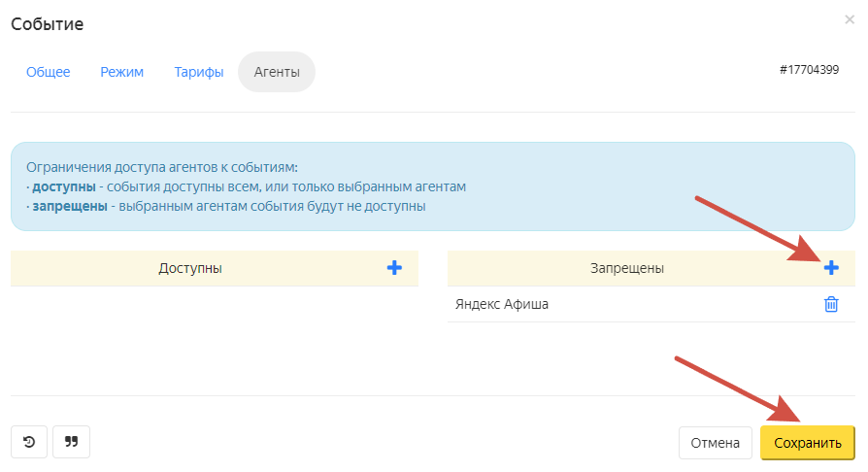Add an agent to the Доступны list
Viewport: 868px width, 472px height.
click(x=394, y=268)
